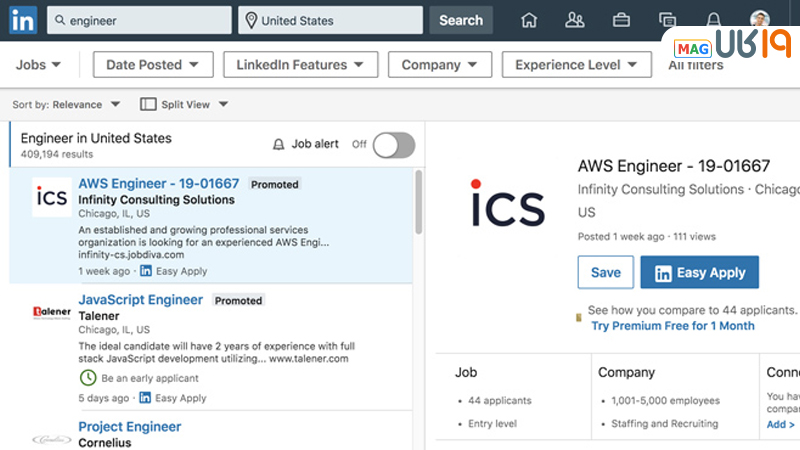This screenshot has height=450, width=800.
Task: Open the Company filter dropdown
Action: click(440, 65)
